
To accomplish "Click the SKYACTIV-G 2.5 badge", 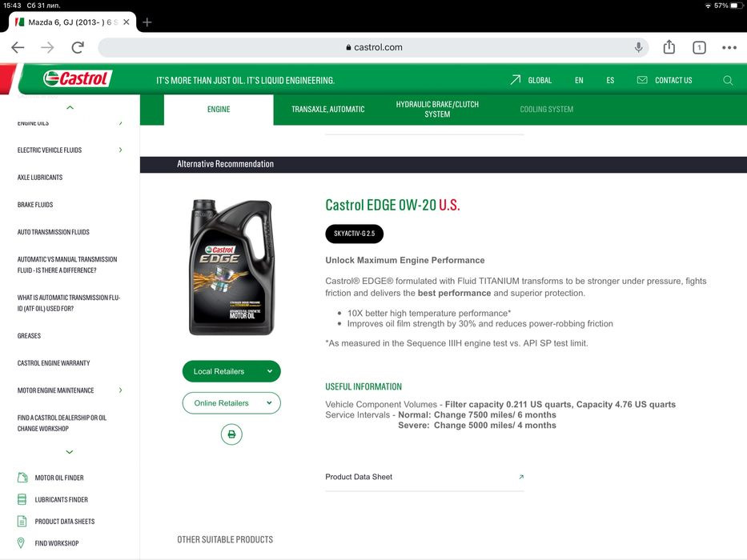I will click(x=355, y=234).
